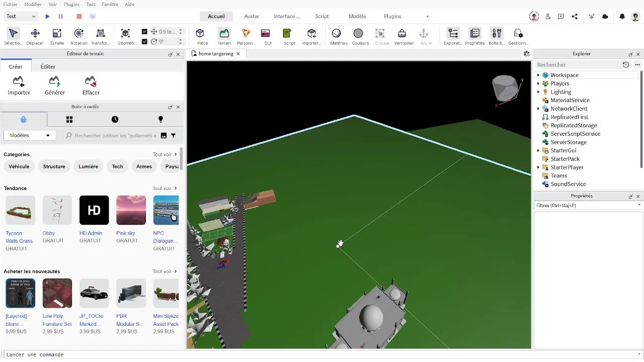
Task: Click Effacer in terrain editor
Action: [x=91, y=85]
